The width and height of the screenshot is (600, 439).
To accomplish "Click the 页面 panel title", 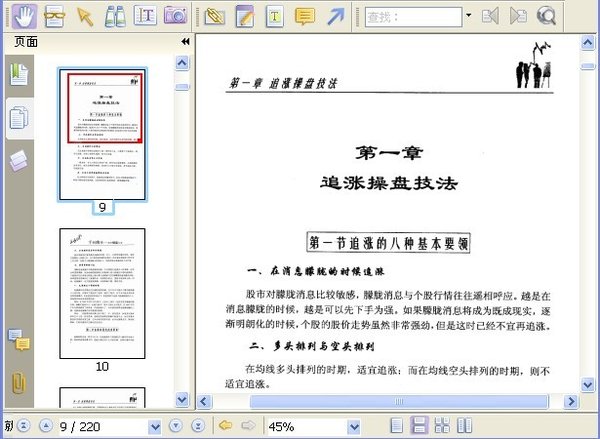I will click(26, 42).
